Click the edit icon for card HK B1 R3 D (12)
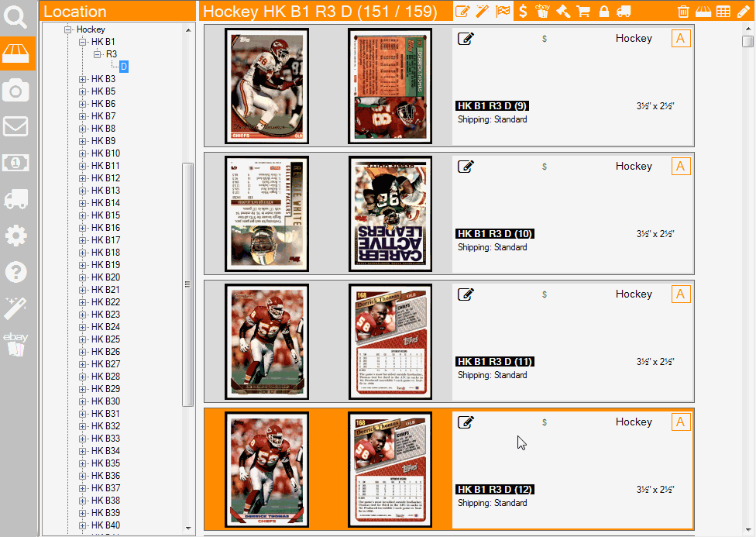 point(466,422)
